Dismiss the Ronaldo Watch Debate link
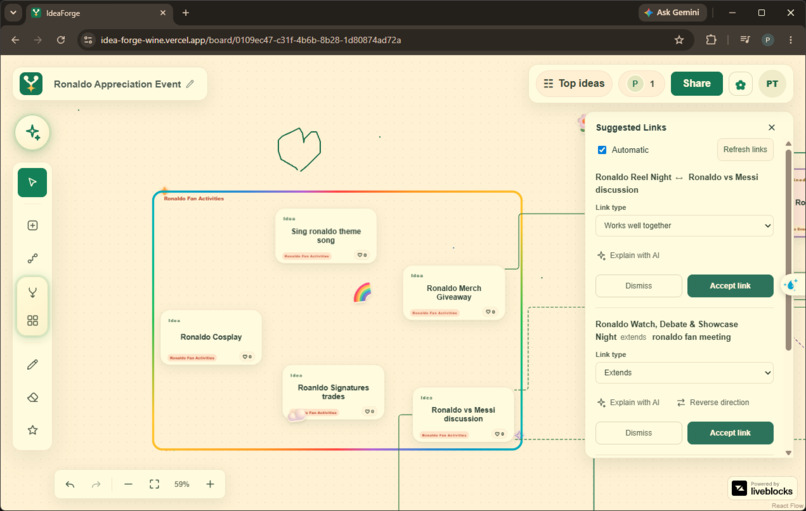The width and height of the screenshot is (806, 511). 638,433
